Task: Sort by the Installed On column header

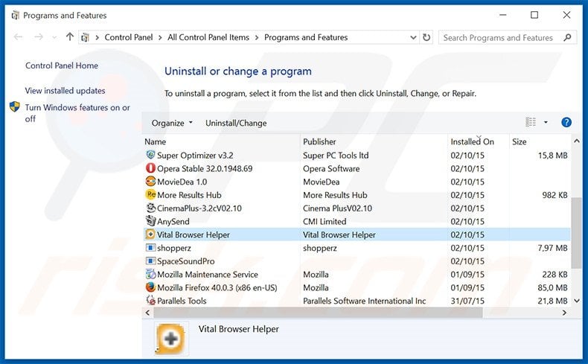Action: (479, 141)
